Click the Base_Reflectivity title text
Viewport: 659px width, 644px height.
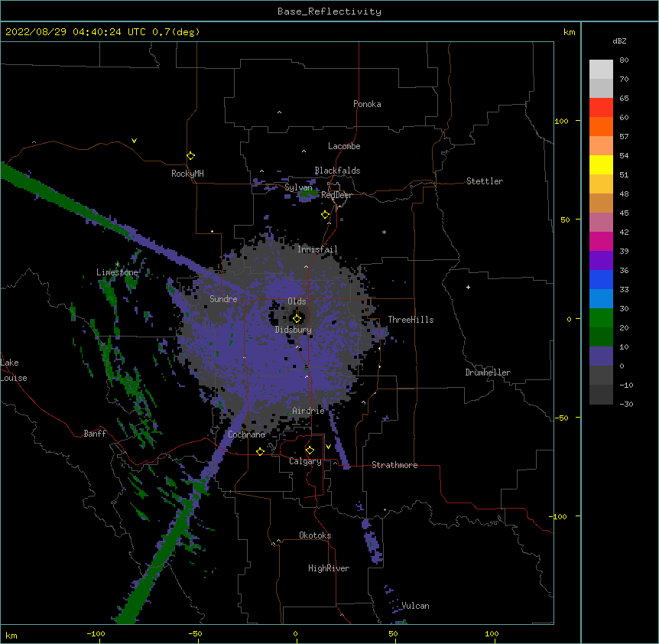329,11
